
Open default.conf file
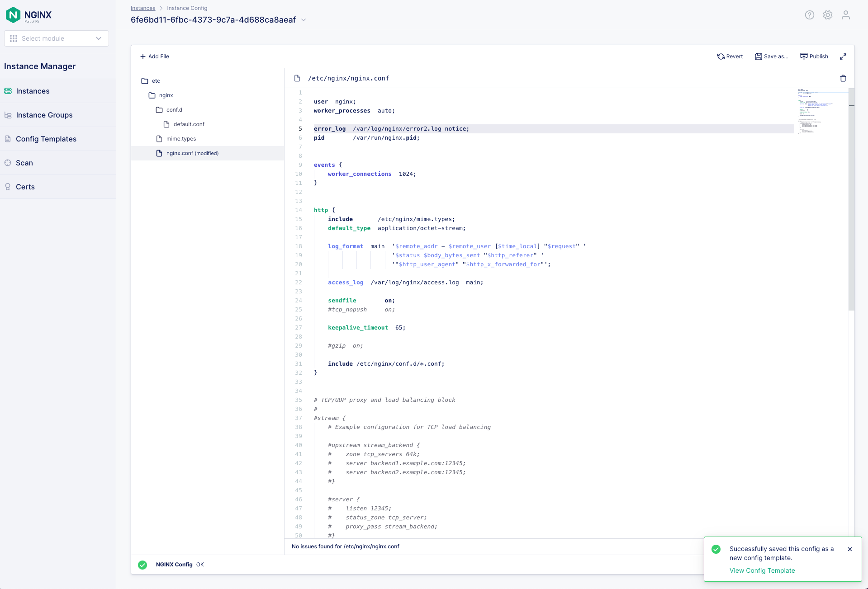point(184,124)
